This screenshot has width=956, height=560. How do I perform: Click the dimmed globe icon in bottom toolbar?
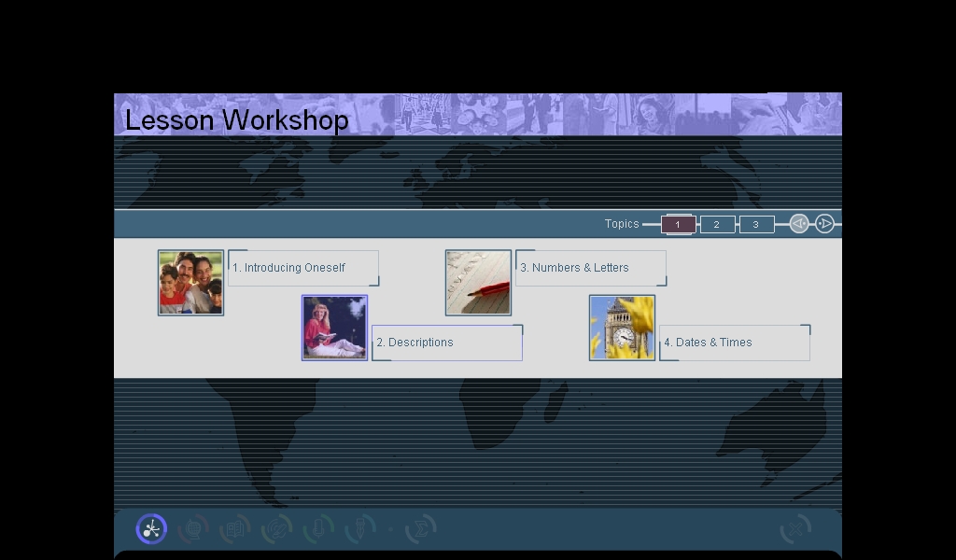(x=193, y=529)
